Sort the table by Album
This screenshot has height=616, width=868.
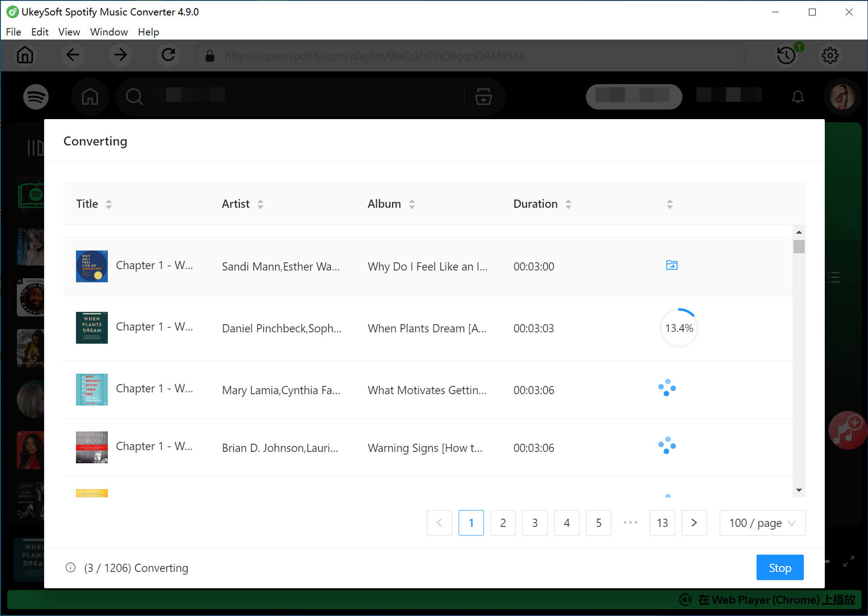(412, 204)
